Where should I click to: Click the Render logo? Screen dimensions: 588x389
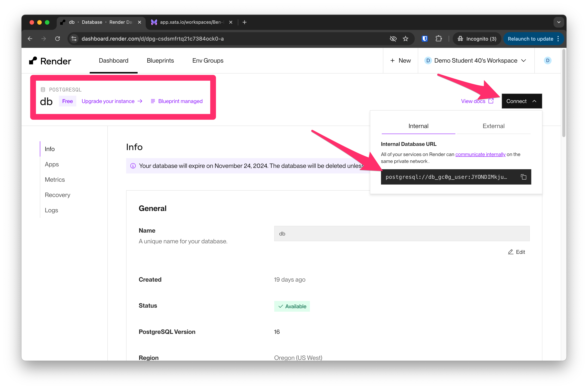point(50,61)
